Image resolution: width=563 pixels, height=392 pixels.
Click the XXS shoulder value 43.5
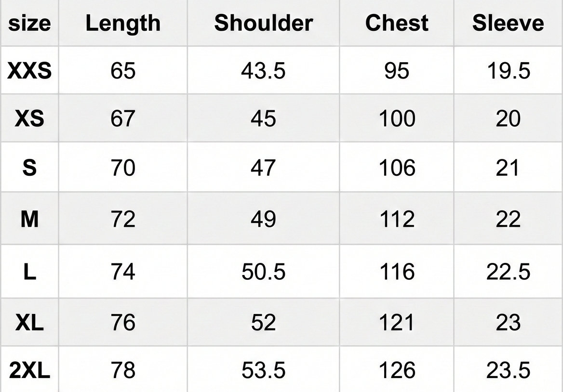[263, 71]
